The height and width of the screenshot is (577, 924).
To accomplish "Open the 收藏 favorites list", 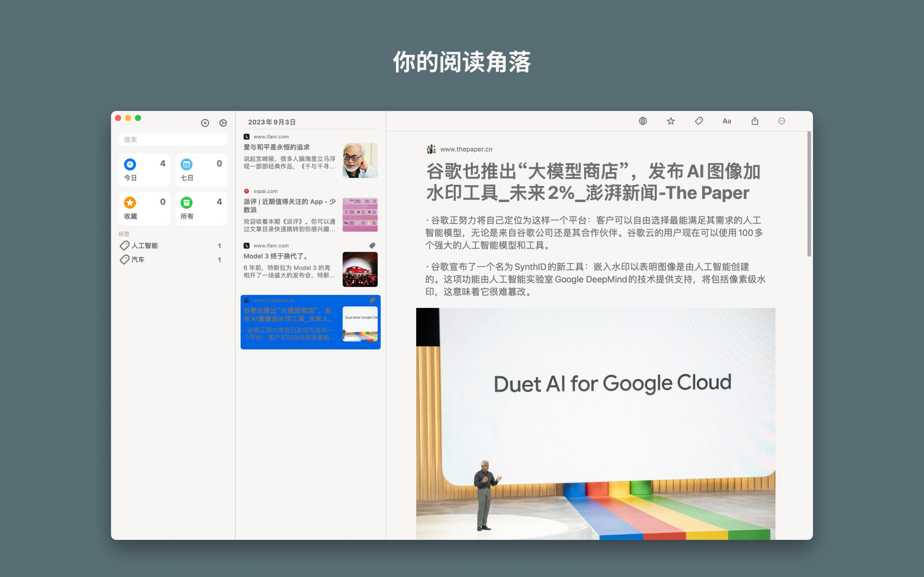I will tap(145, 208).
